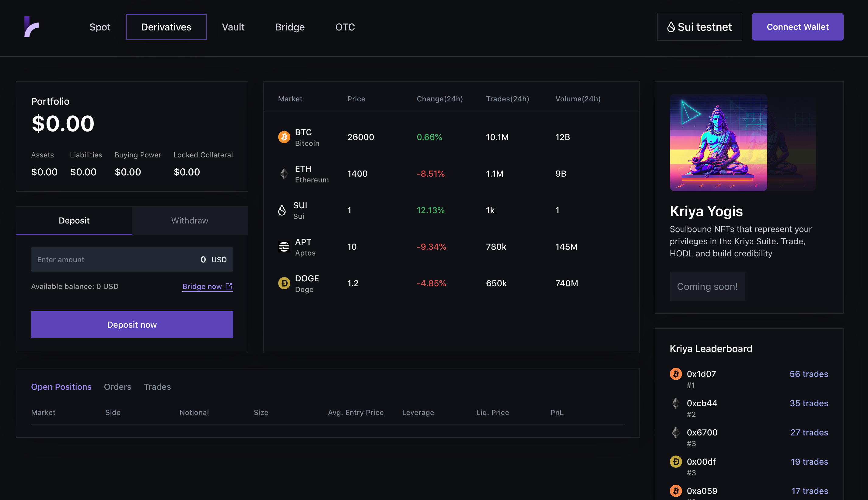Screen dimensions: 868x500
Task: Show the Trades tab in positions panel
Action: 157,387
